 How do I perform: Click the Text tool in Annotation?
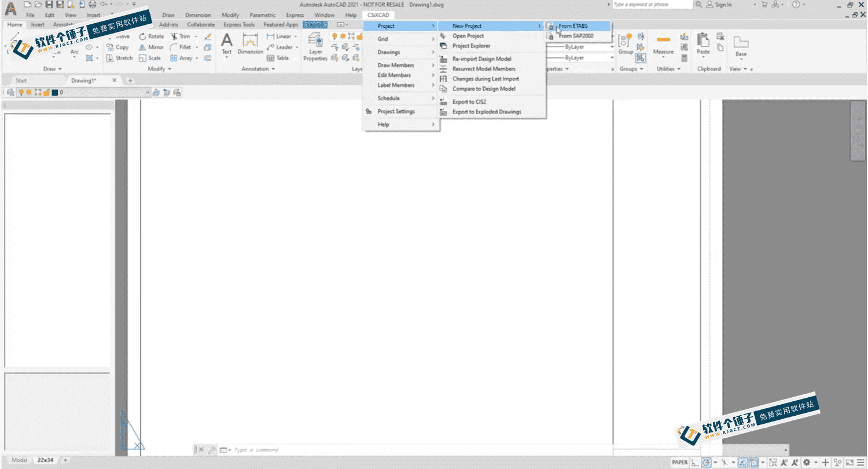point(227,45)
